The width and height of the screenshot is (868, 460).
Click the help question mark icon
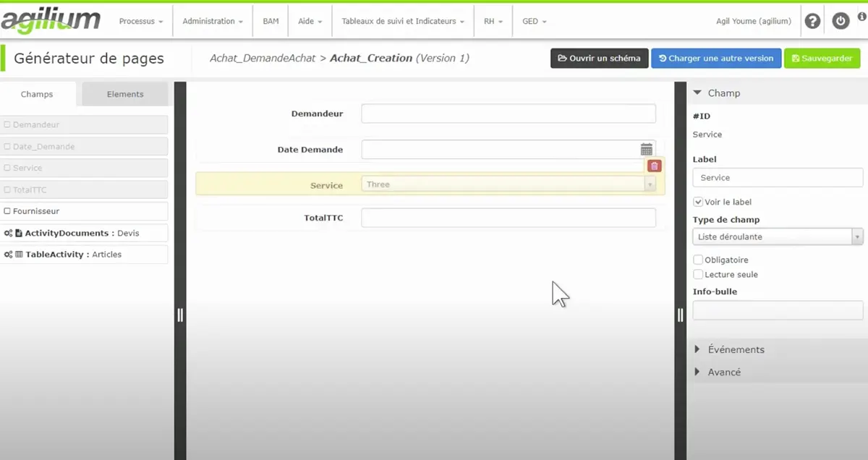point(812,21)
